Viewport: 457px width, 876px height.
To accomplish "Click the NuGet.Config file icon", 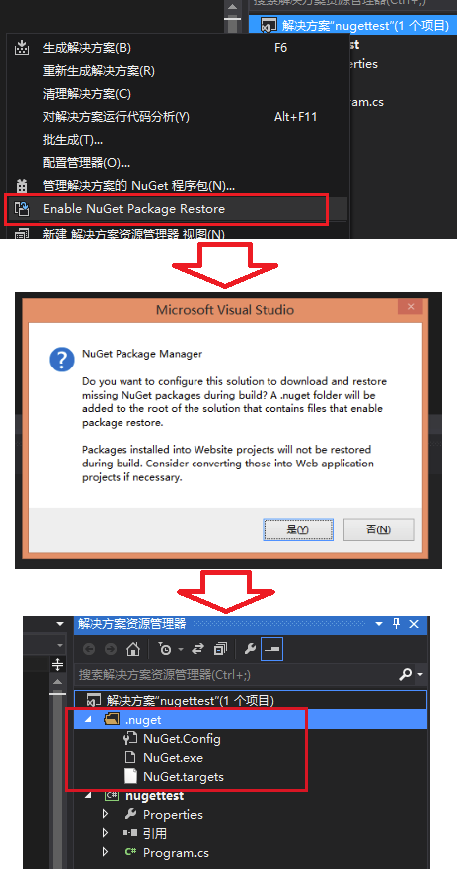I will [x=130, y=739].
